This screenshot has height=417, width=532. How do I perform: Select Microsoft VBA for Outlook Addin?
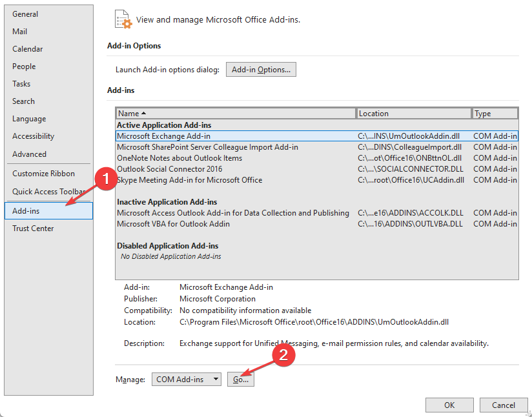point(317,224)
